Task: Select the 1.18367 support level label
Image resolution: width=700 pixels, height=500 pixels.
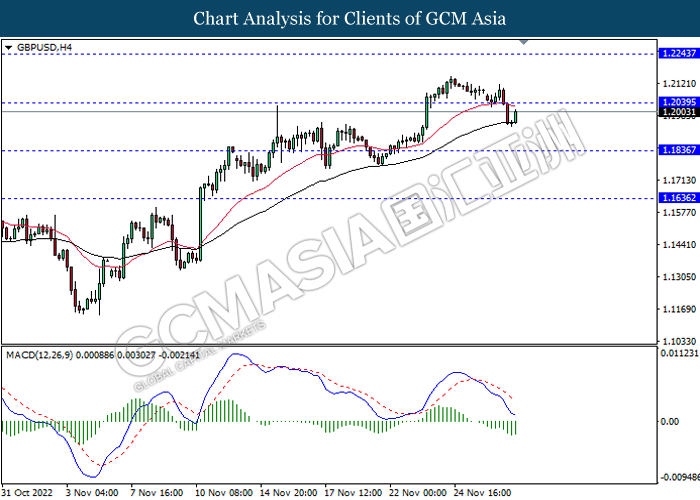Action: point(679,150)
